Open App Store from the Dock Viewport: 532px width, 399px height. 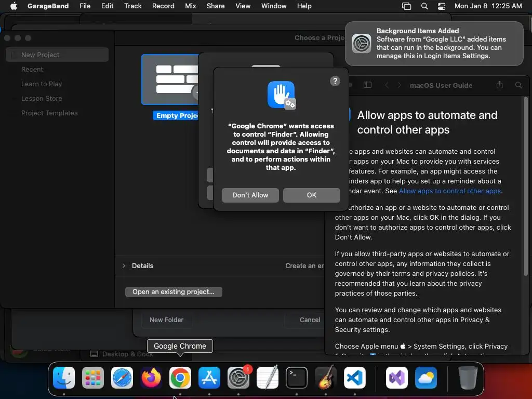tap(209, 378)
